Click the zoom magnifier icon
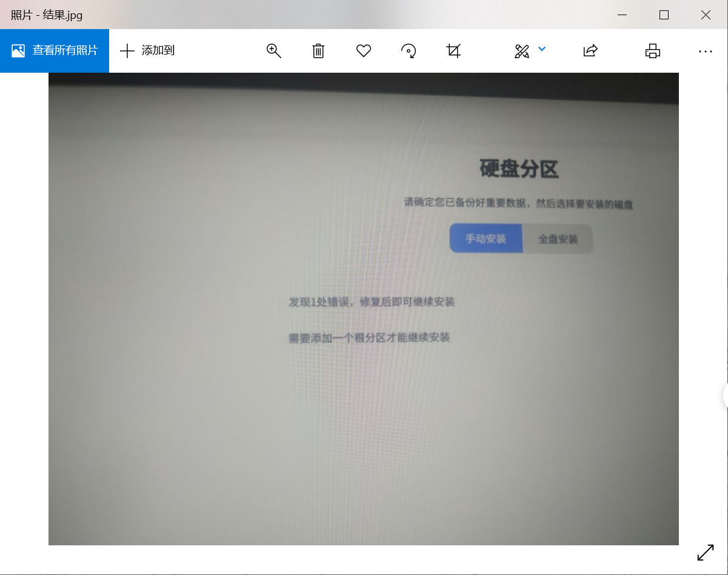The image size is (728, 575). tap(274, 51)
